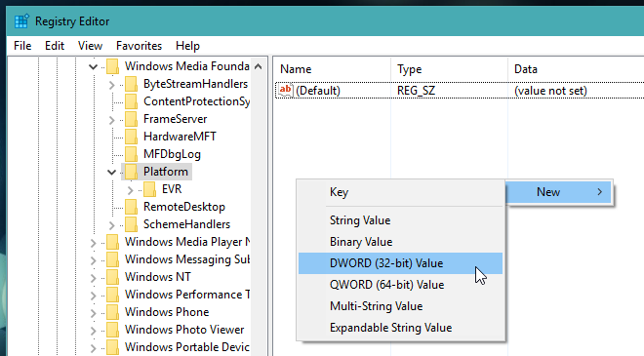Select the ByteStreamHandlers key label
644x356 pixels.
click(x=195, y=84)
